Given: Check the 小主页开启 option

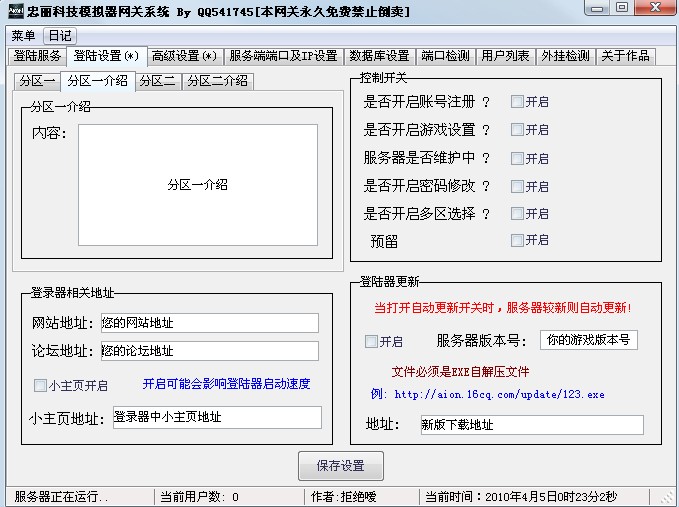Looking at the screenshot, I should 40,385.
